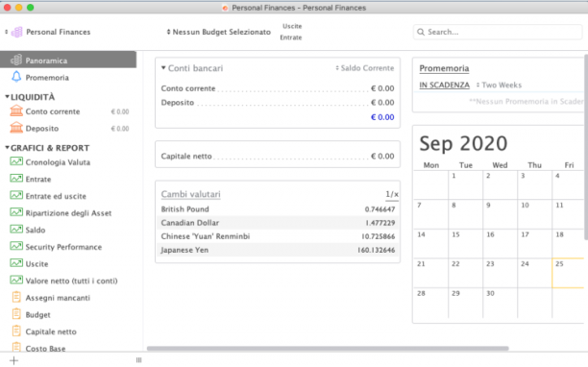The height and width of the screenshot is (367, 588).
Task: Click the sidebar divider handle icon
Action: [x=138, y=360]
